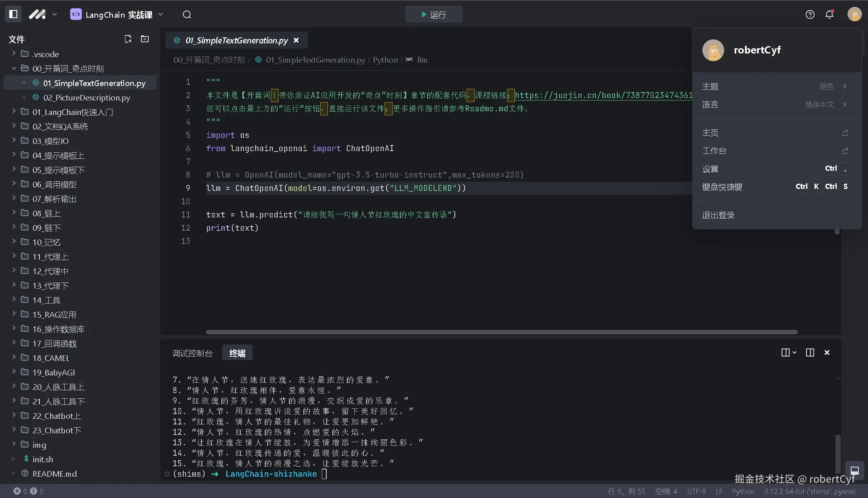Click the search magnifier icon

tap(187, 15)
